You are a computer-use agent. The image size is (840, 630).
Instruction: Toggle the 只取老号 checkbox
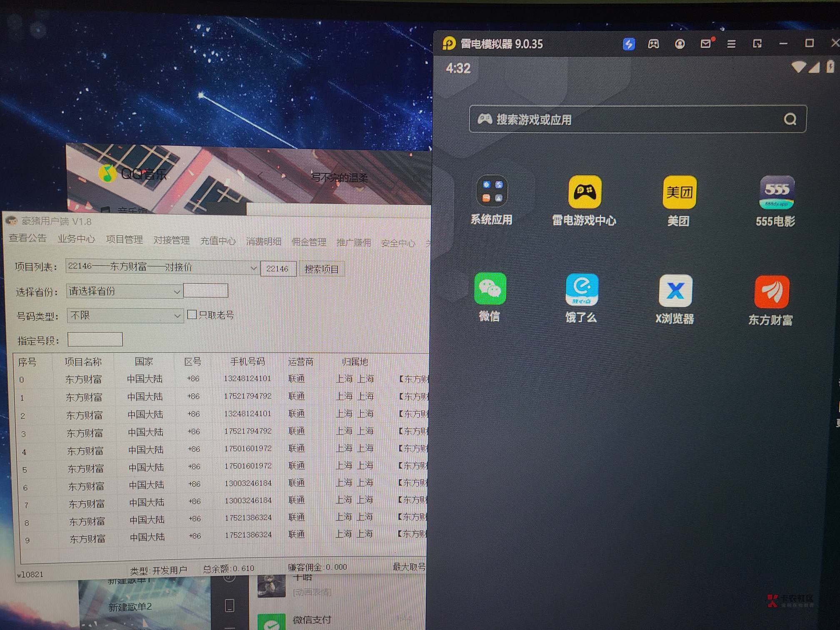tap(192, 315)
